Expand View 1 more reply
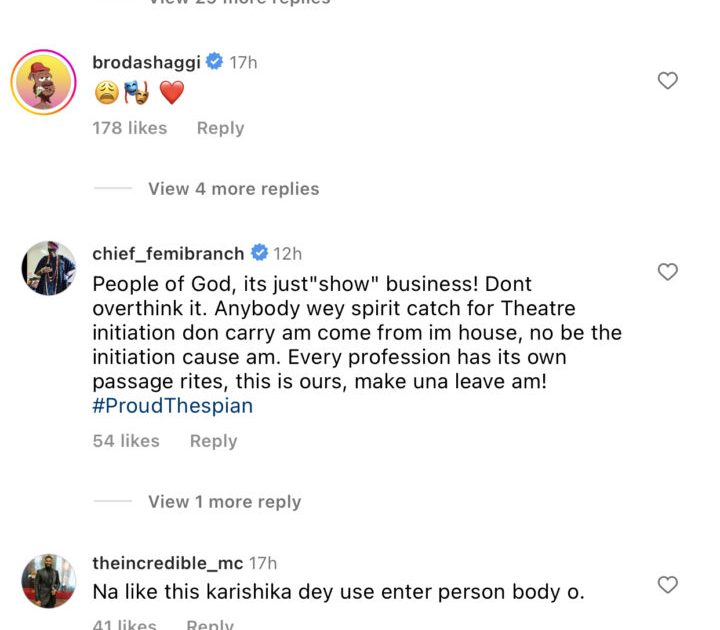 coord(224,502)
